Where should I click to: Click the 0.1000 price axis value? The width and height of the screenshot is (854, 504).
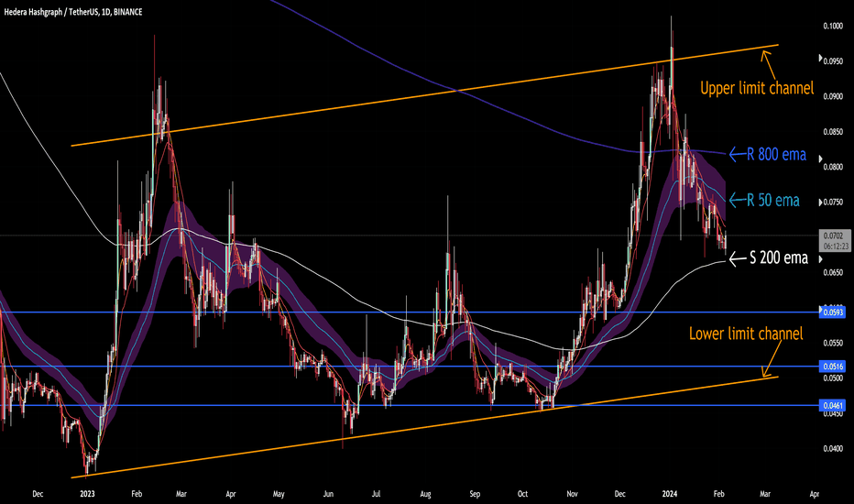tap(833, 27)
